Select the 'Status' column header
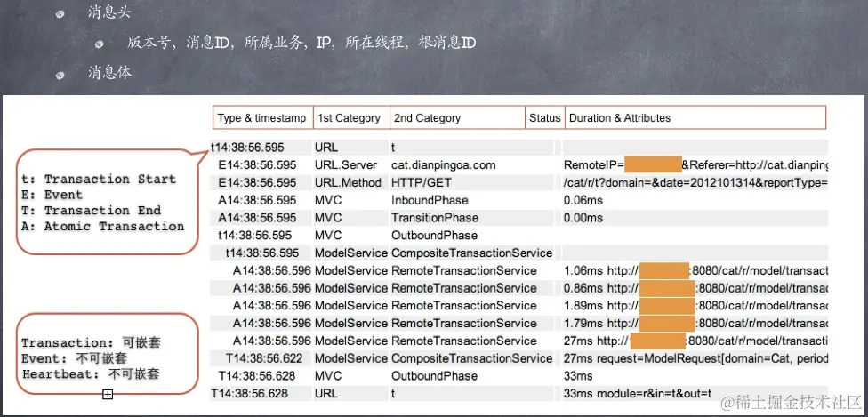The image size is (868, 417). click(x=544, y=118)
